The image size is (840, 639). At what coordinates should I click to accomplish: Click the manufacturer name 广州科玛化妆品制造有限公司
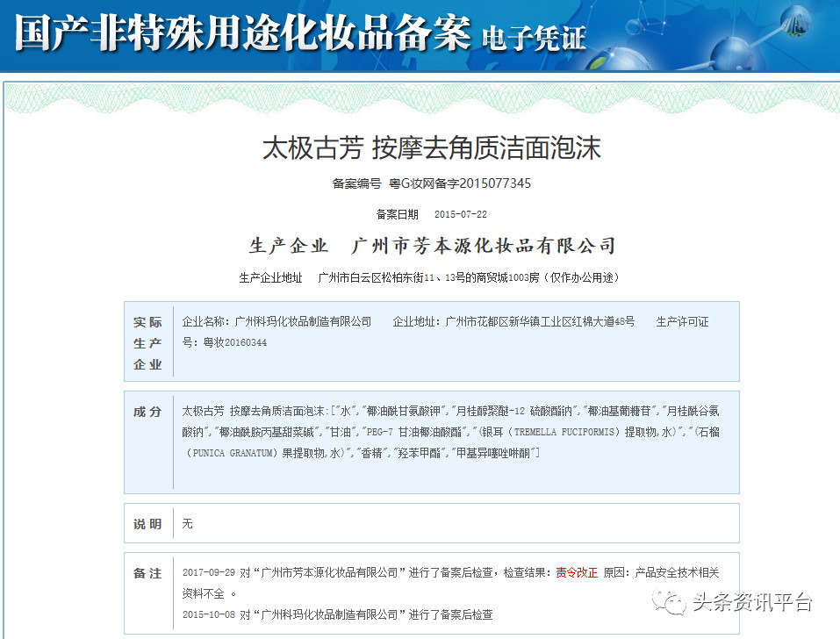276,322
